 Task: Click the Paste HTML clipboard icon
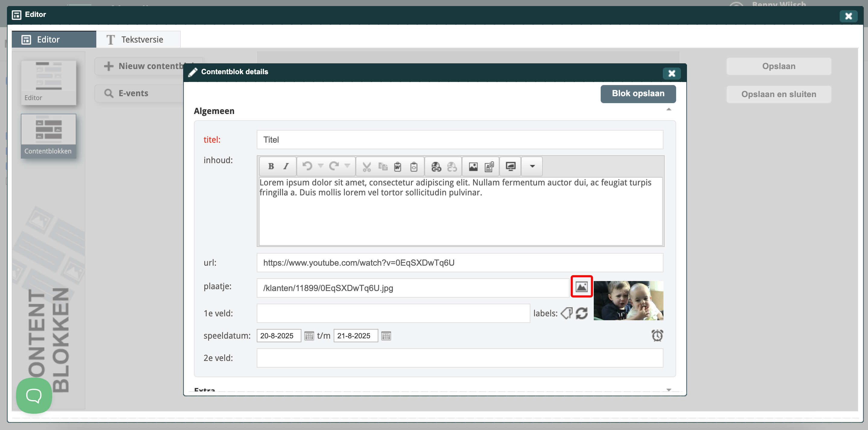coord(414,166)
